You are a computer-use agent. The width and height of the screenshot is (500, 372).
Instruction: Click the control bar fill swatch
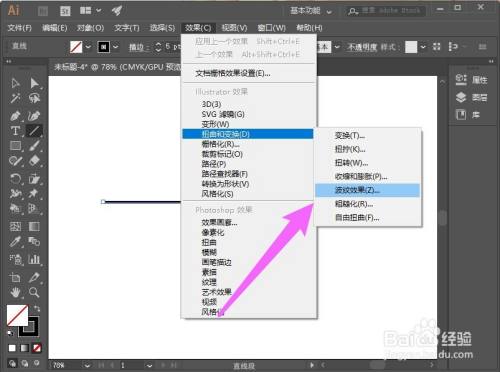[x=76, y=47]
